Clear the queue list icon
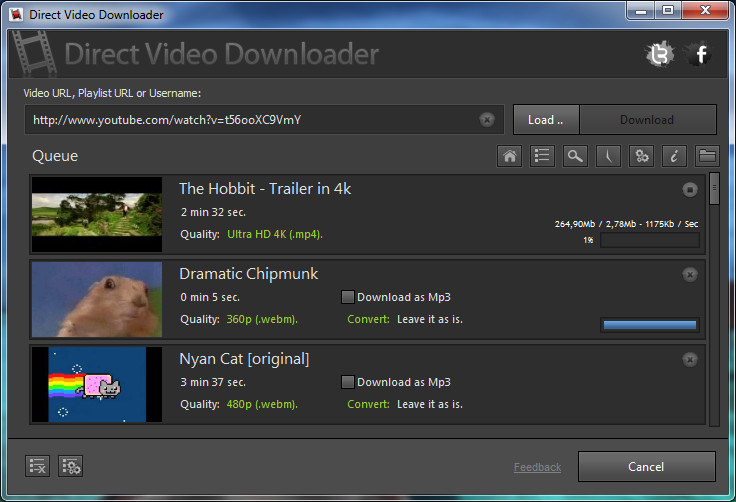This screenshot has height=502, width=736. 38,466
